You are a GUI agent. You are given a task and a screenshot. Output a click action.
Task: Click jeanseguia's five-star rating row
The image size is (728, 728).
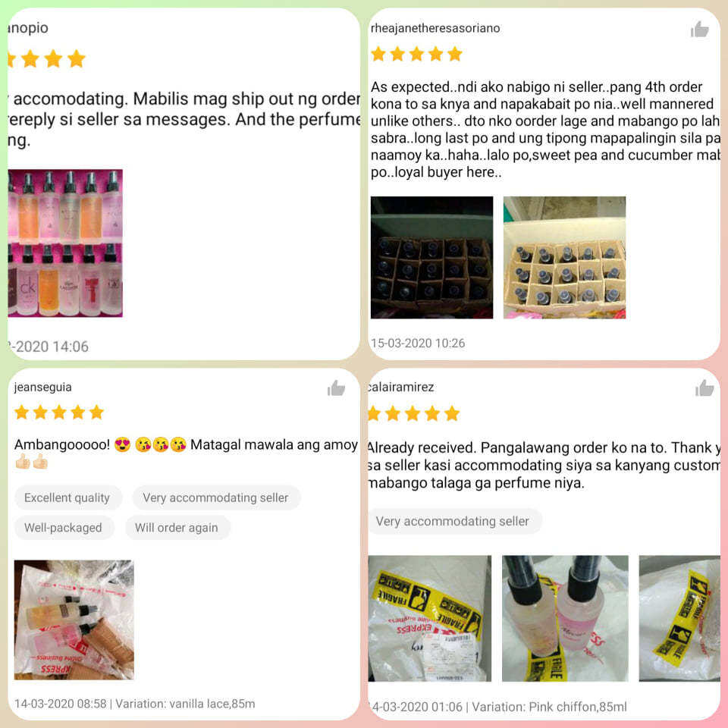tap(59, 413)
